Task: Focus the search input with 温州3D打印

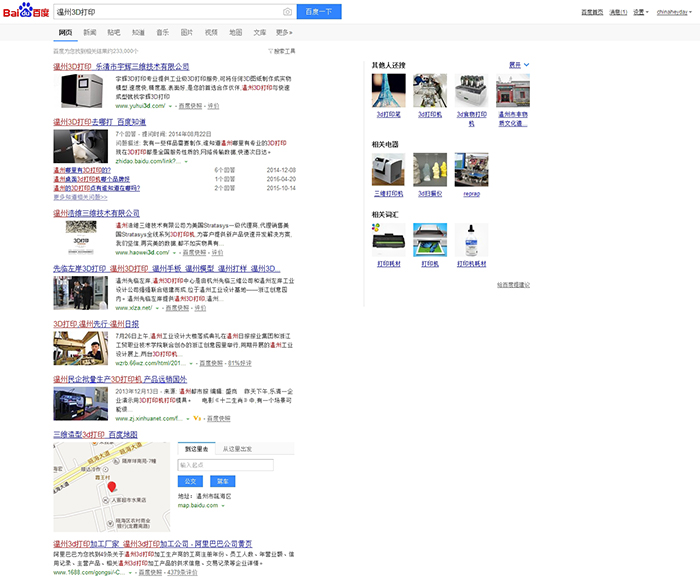Action: [169, 12]
